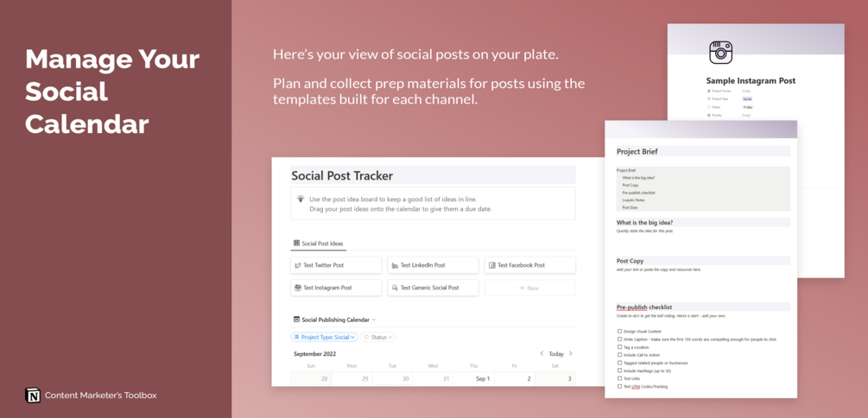
Task: Click the Sep 1 calendar cell
Action: [x=474, y=378]
